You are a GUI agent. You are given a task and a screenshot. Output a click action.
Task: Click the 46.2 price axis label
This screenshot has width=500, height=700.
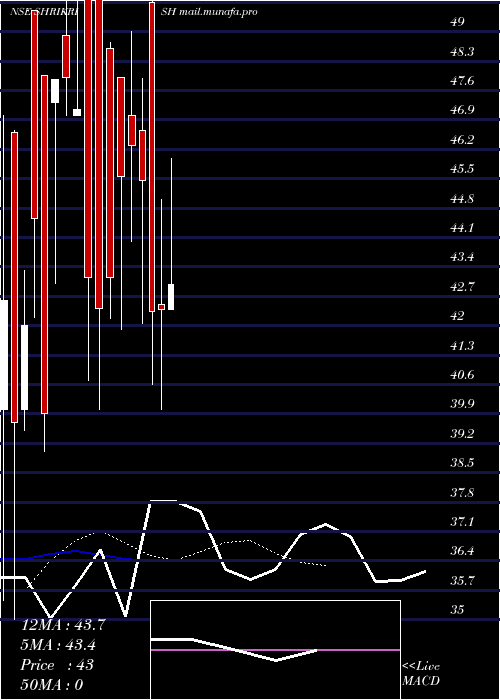pyautogui.click(x=462, y=140)
